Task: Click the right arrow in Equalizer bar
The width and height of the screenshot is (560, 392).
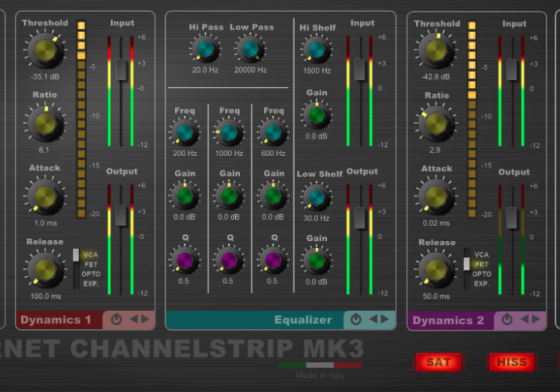Action: tap(384, 319)
